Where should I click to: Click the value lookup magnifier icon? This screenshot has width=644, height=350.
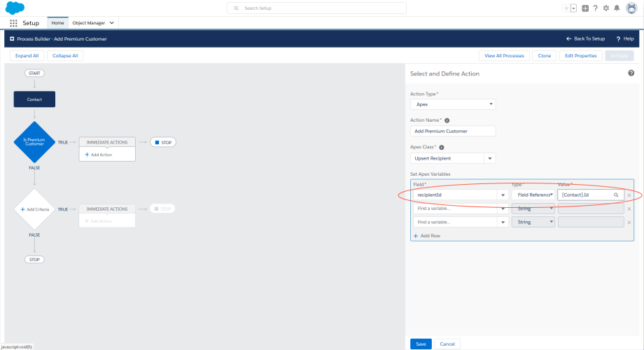(616, 195)
